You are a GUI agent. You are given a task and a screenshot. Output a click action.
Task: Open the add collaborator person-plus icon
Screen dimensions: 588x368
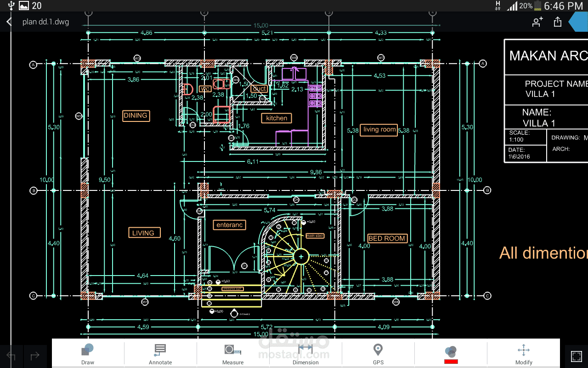tap(537, 22)
